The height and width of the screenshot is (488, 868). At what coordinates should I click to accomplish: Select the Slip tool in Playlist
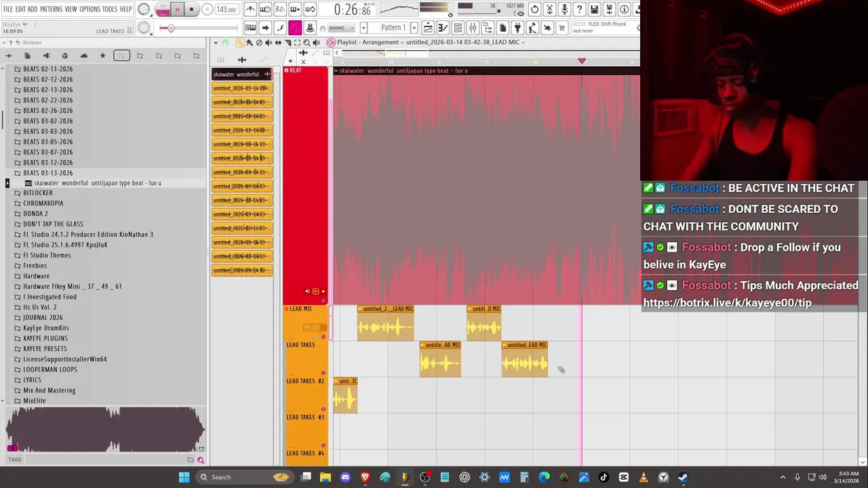278,42
